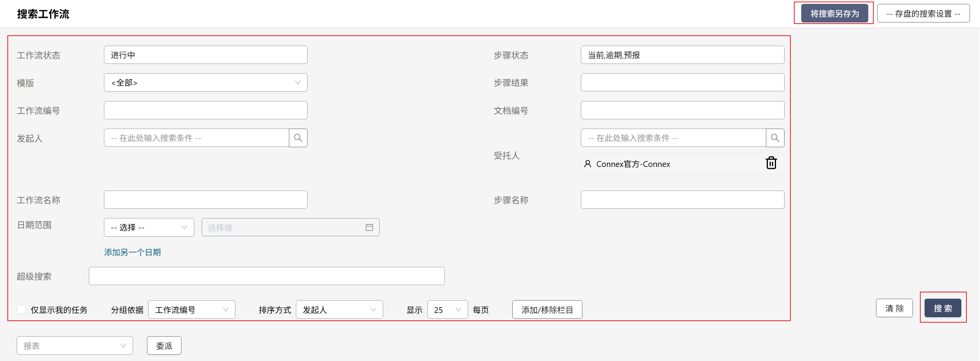This screenshot has width=980, height=361.
Task: Open the 日期范围 选择 dropdown
Action: pyautogui.click(x=149, y=227)
